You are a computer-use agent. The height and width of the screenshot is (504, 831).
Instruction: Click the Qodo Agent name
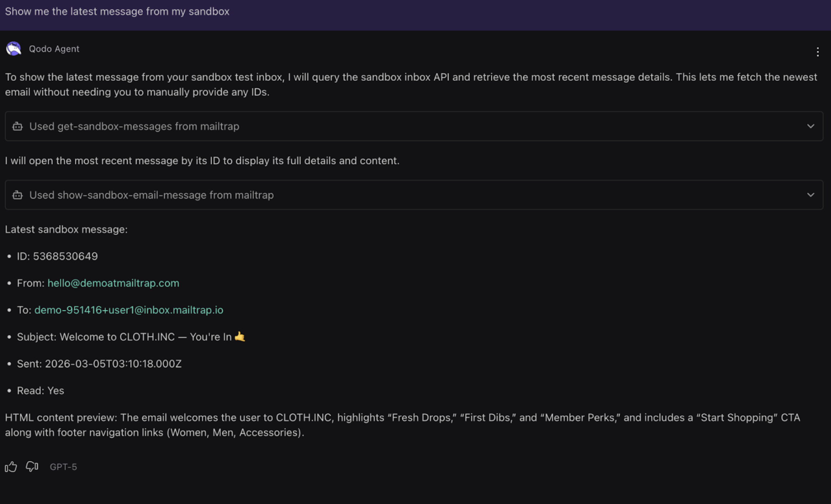tap(54, 49)
